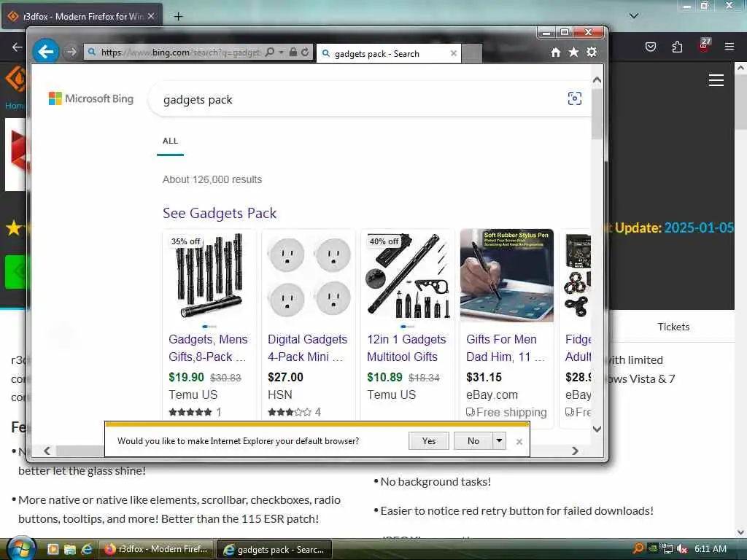Switch to 'gadgets pack - Searc...' taskbar button
This screenshot has width=747, height=560.
[274, 550]
